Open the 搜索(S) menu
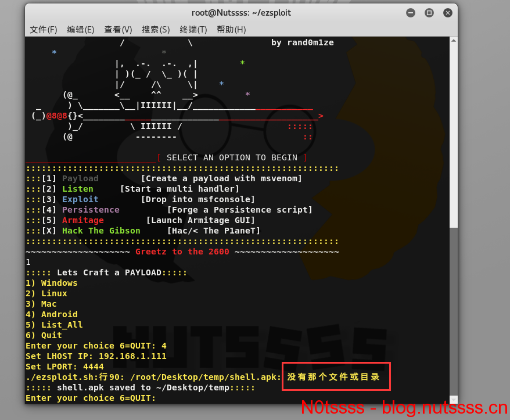 (x=156, y=30)
